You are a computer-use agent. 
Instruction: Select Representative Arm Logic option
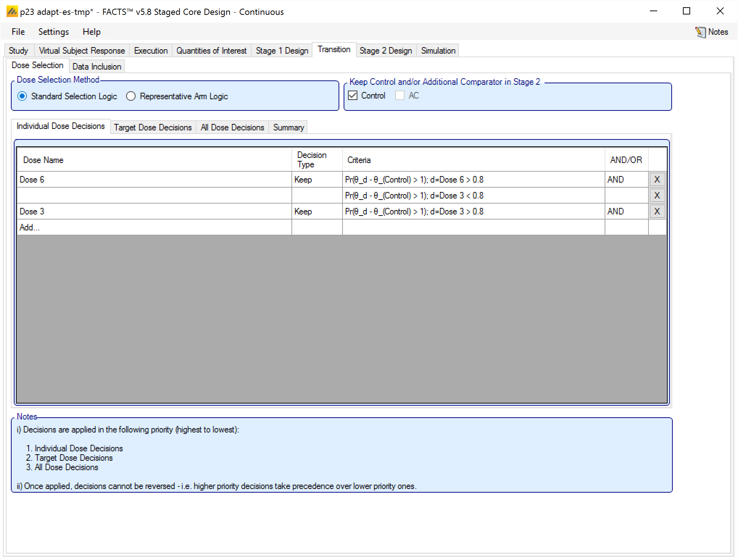131,96
